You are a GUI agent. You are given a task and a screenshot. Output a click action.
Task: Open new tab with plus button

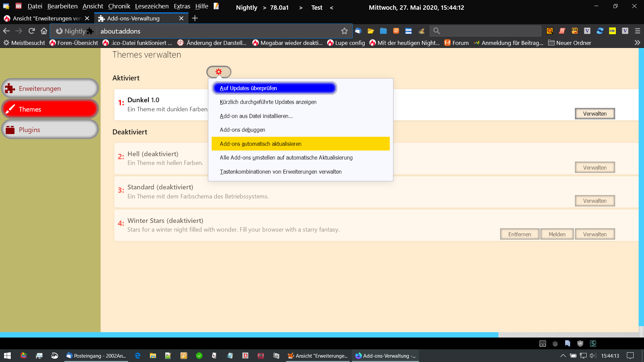pos(195,18)
